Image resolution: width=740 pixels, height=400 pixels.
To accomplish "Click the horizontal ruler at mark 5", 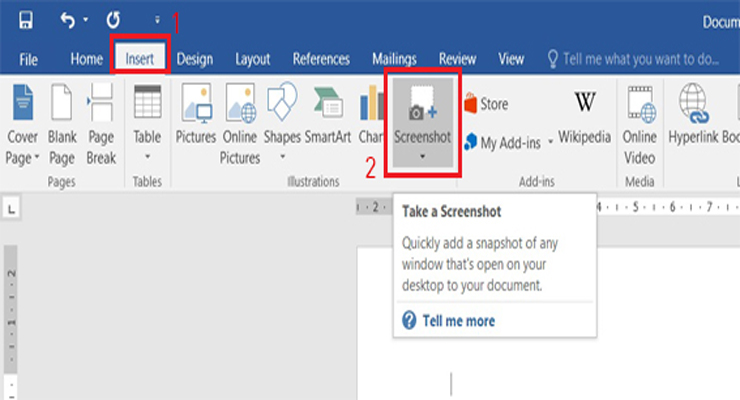I will pyautogui.click(x=635, y=207).
